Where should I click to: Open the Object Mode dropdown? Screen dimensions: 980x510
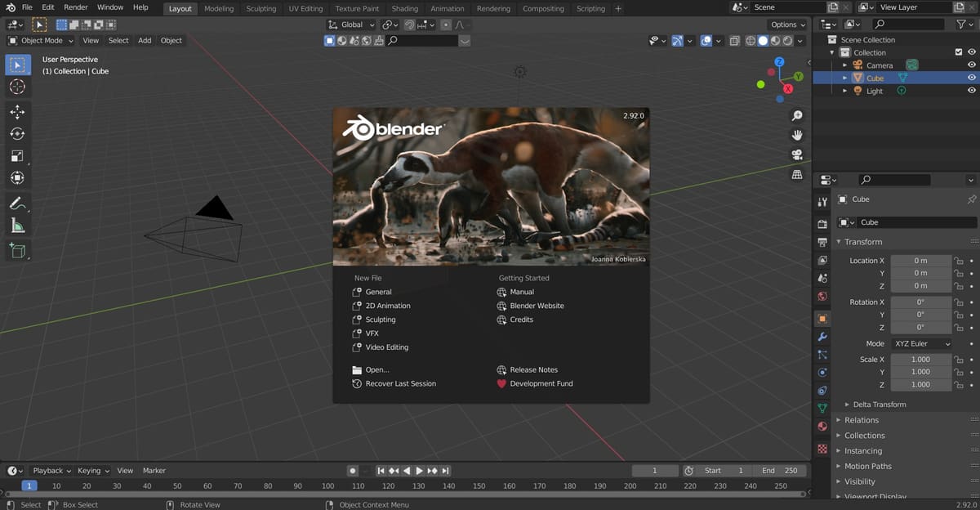[41, 40]
